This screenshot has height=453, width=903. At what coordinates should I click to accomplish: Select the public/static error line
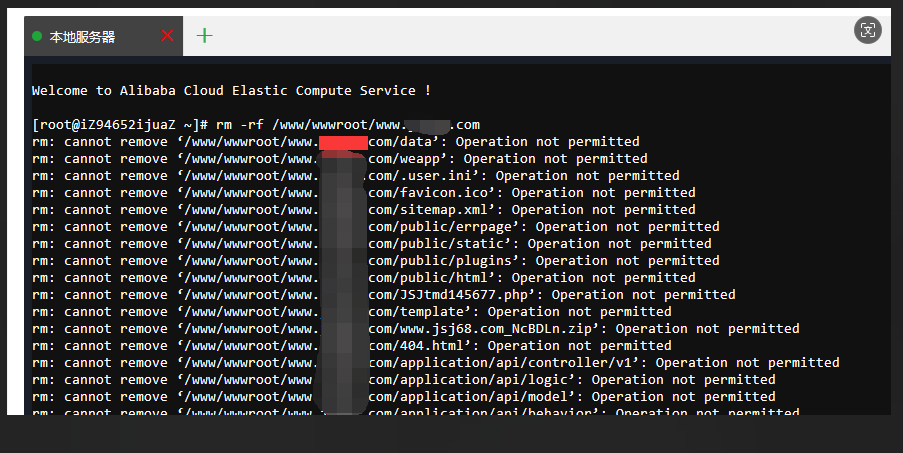372,243
